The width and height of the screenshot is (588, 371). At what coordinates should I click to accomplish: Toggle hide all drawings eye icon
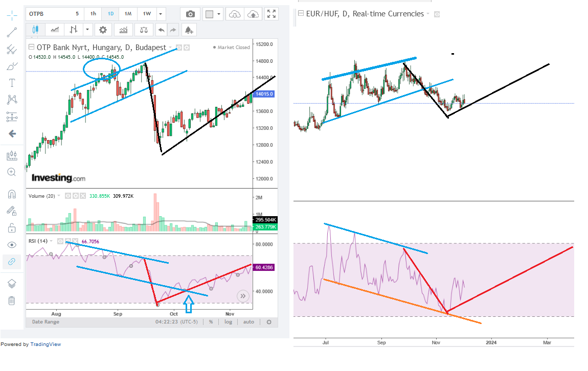[11, 245]
